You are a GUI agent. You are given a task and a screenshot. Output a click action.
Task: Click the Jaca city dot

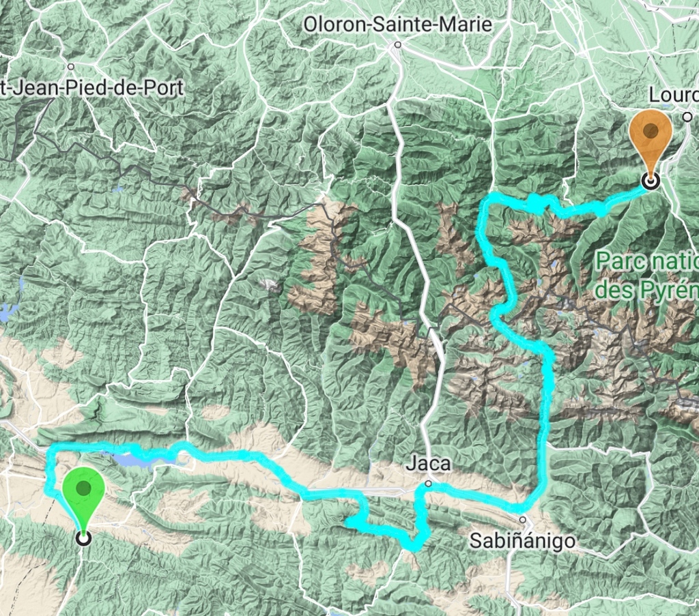coord(428,484)
